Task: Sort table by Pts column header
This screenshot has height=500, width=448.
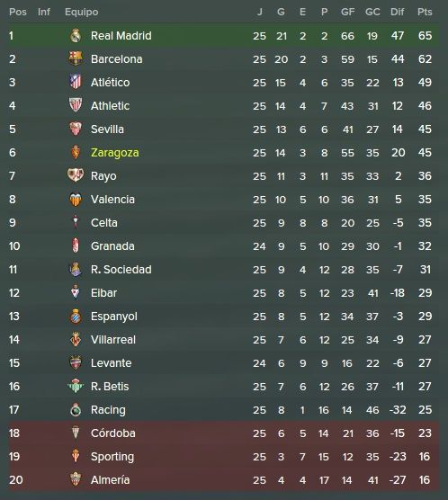Action: 425,12
